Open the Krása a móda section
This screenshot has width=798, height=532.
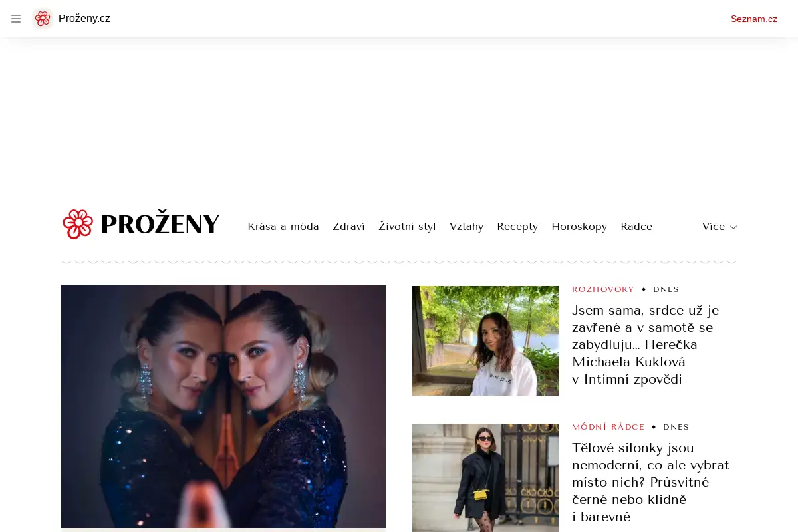[x=283, y=227]
